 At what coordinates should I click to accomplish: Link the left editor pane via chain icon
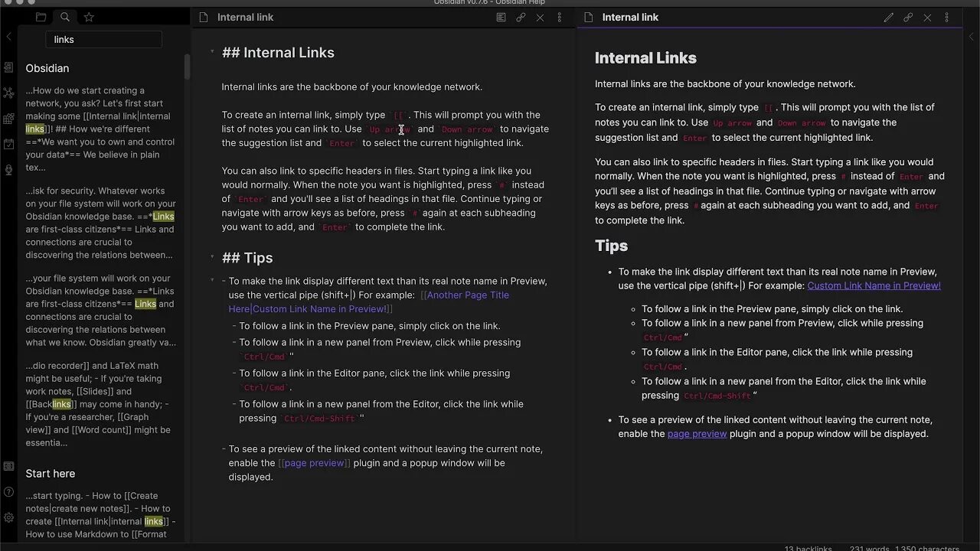521,17
